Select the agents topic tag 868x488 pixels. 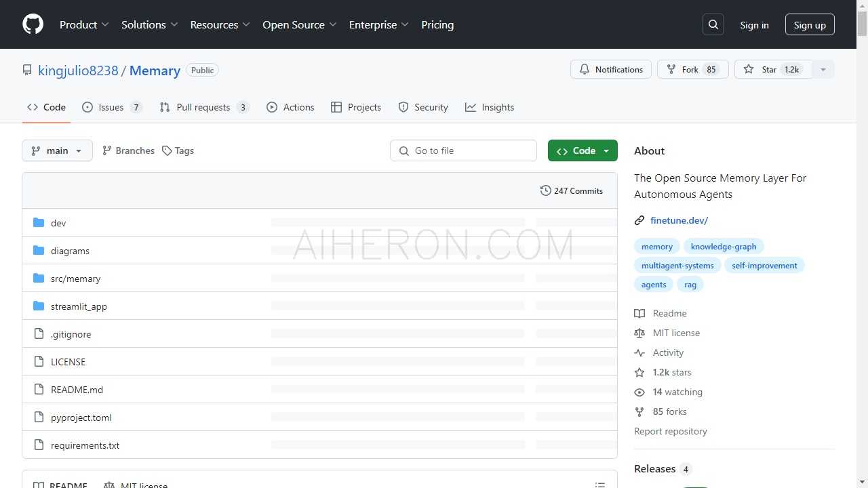(654, 284)
